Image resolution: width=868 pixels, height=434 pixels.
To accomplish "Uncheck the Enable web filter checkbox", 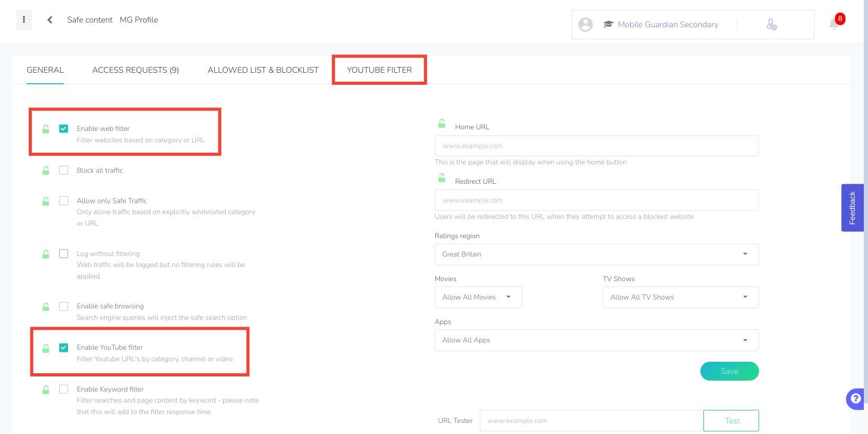I will [64, 129].
